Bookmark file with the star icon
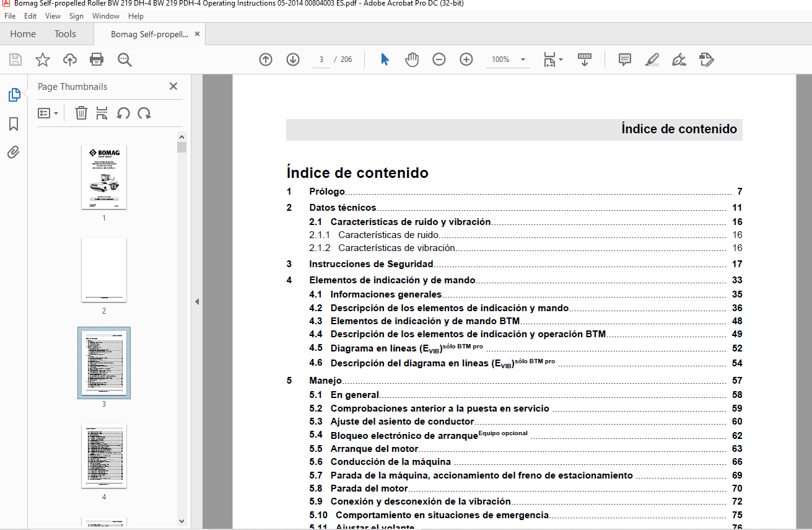The image size is (812, 530). (43, 60)
